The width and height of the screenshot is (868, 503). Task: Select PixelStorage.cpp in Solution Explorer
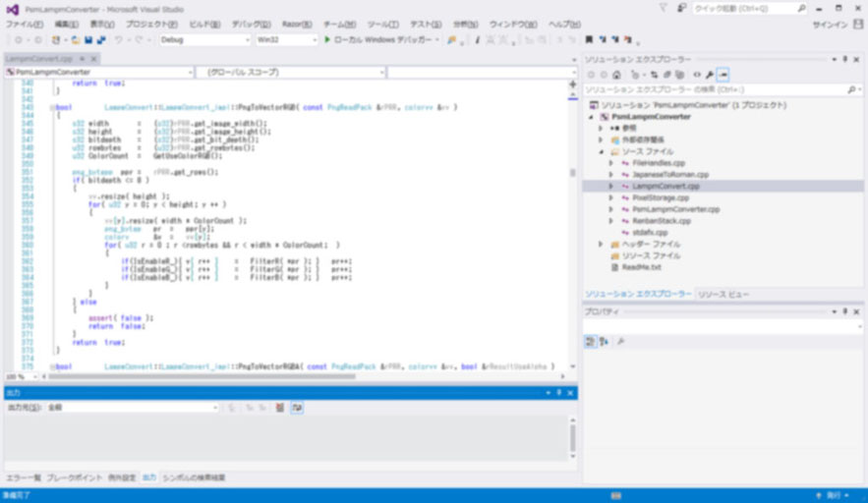[x=661, y=198]
